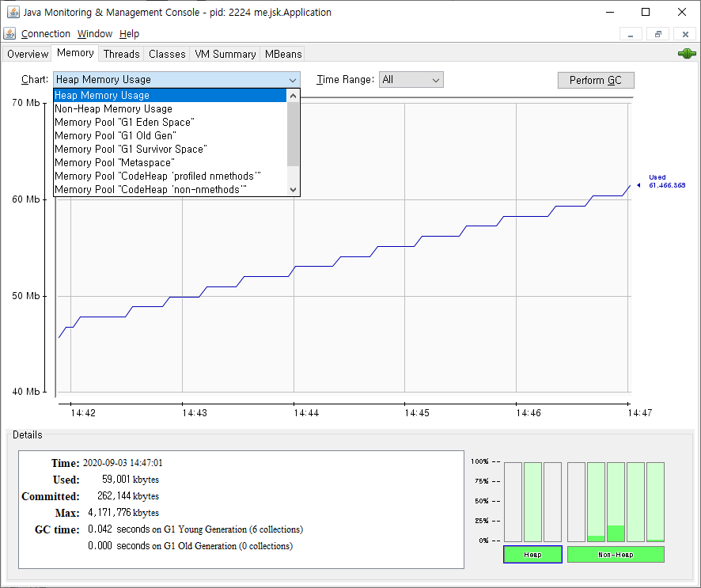The width and height of the screenshot is (701, 588).
Task: Click the Time 2020-09-03 14:47:01 value
Action: click(x=123, y=463)
